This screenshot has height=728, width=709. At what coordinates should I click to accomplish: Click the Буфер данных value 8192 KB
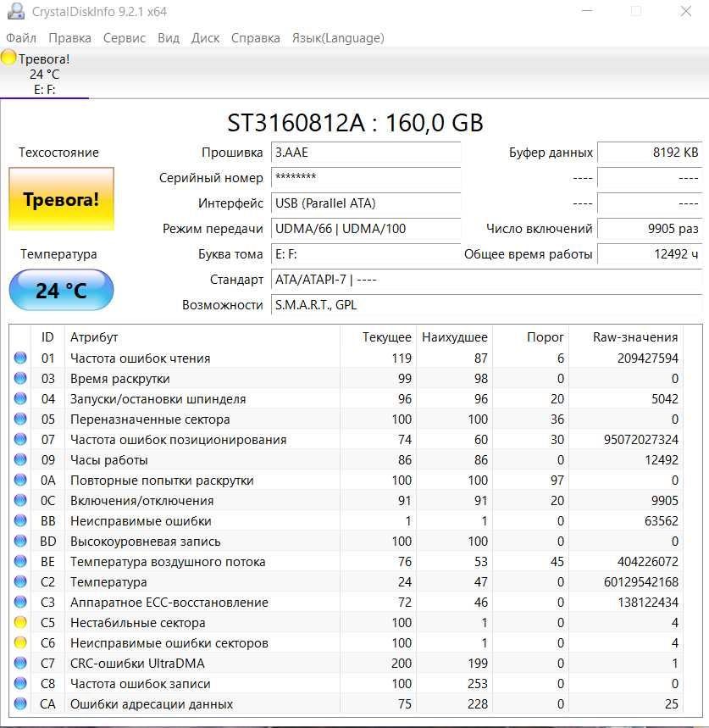pyautogui.click(x=650, y=153)
